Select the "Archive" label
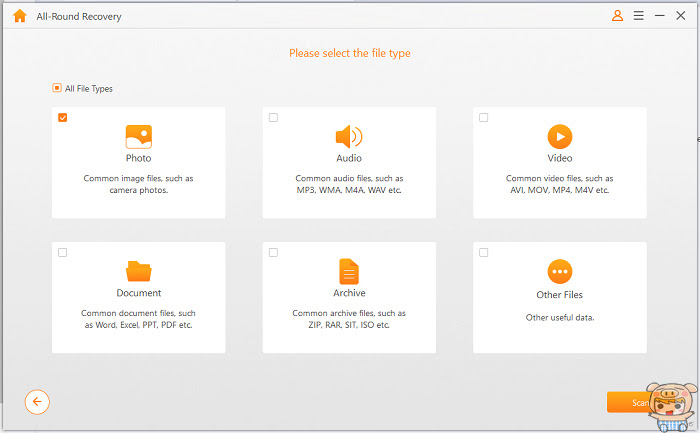Screen dimensions: 700x433 tap(349, 293)
